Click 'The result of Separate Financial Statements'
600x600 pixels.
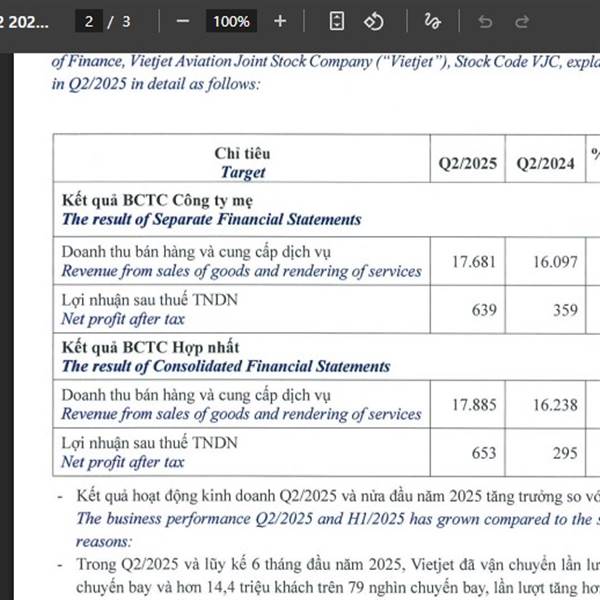tap(212, 220)
